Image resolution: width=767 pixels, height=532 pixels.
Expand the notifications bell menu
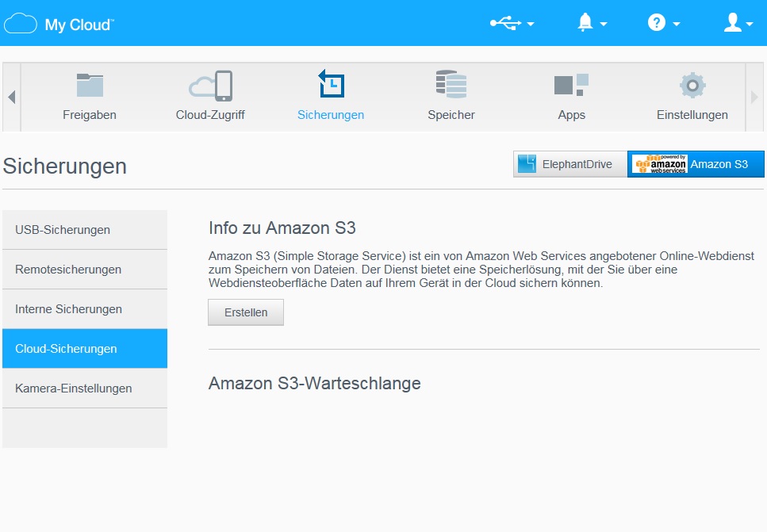coord(592,23)
